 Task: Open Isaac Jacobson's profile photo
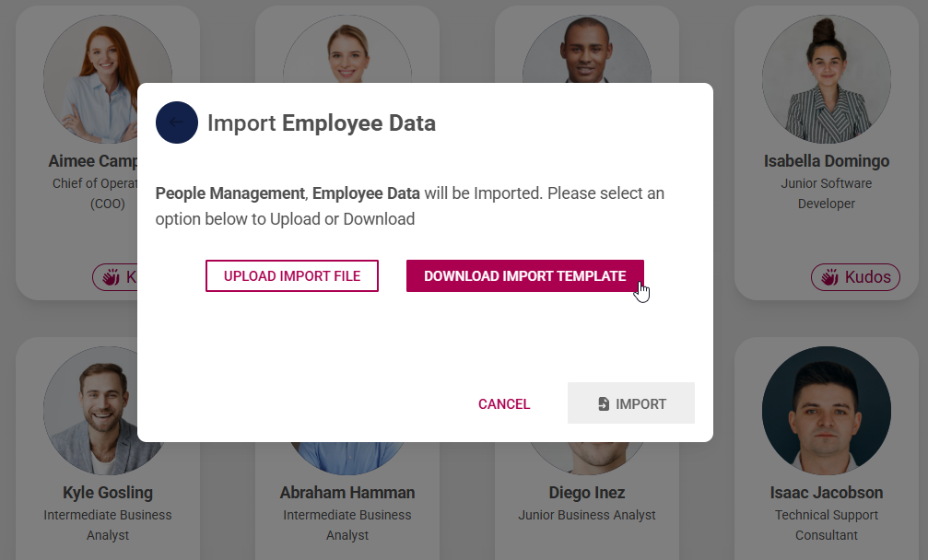tap(826, 411)
